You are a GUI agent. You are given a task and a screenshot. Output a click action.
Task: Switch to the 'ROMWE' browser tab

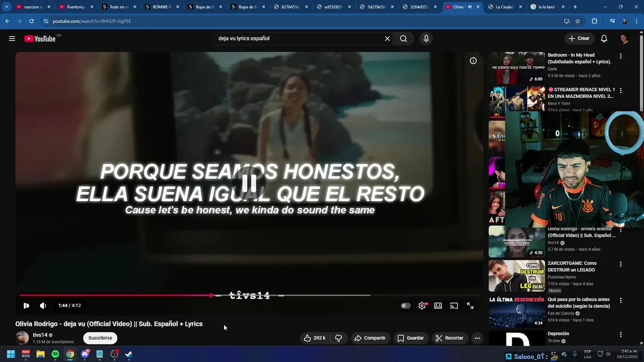161,7
